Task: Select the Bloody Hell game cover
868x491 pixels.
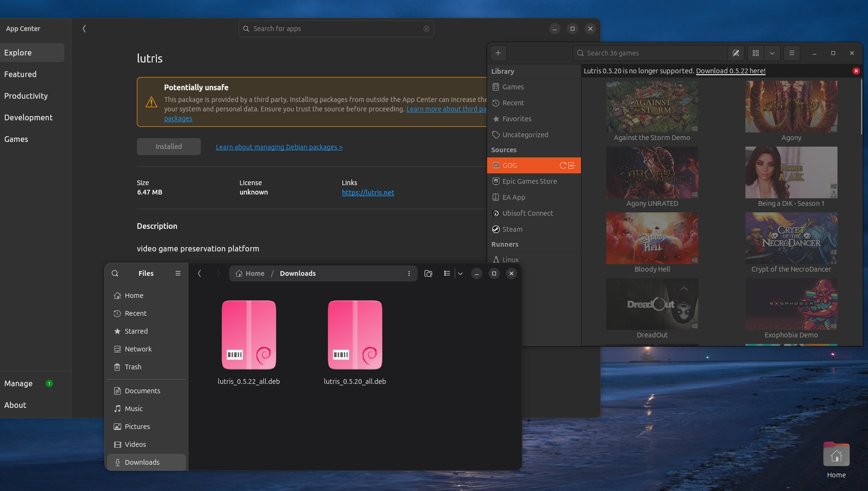Action: [x=652, y=238]
